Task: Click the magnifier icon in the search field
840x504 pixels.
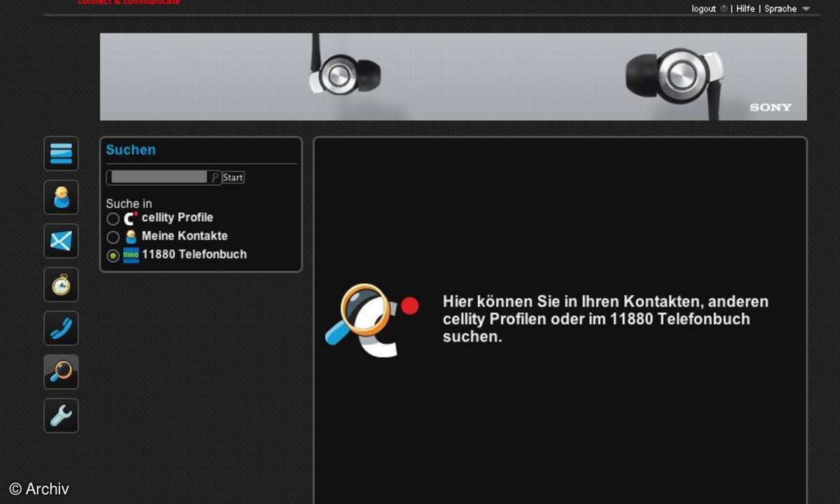Action: coord(214,177)
